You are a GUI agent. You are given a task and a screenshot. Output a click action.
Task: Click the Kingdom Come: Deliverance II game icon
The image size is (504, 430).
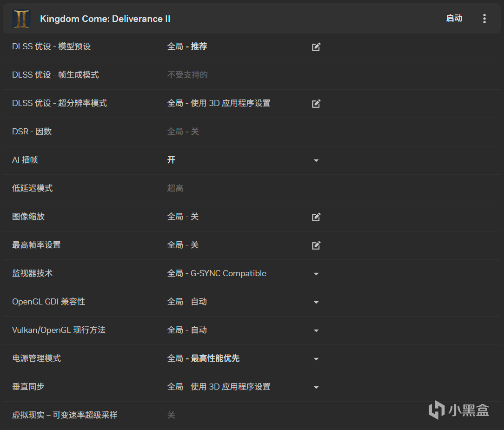(x=21, y=19)
